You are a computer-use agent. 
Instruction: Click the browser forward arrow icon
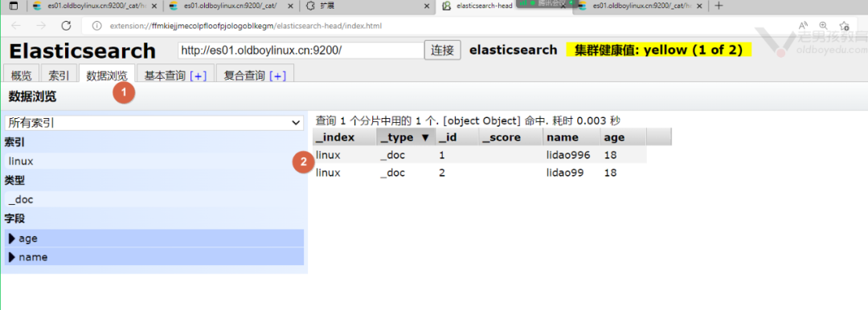click(x=41, y=26)
